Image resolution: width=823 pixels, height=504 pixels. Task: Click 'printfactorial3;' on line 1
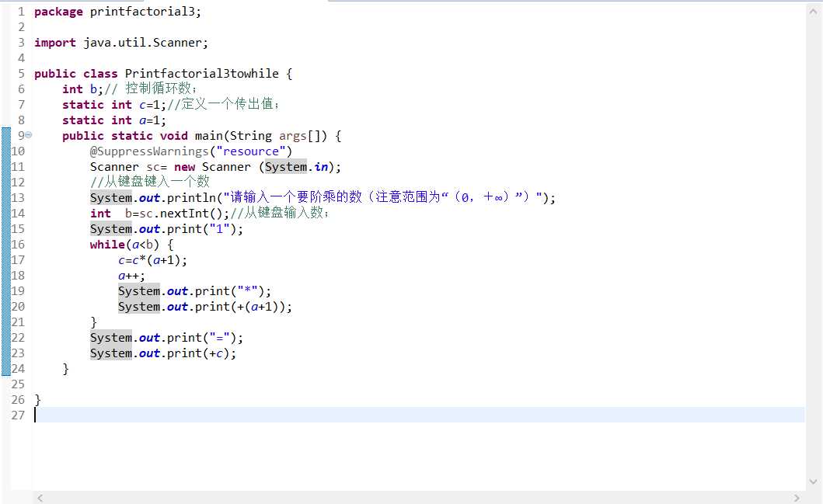pos(145,12)
